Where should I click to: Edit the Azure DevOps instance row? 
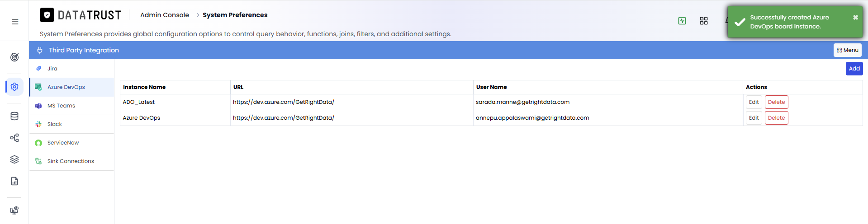point(754,118)
